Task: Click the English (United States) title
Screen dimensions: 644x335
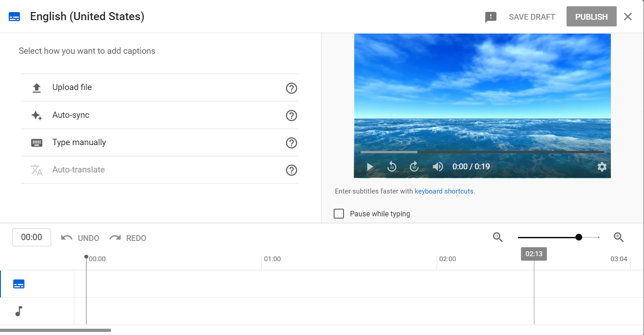Action: [x=87, y=17]
